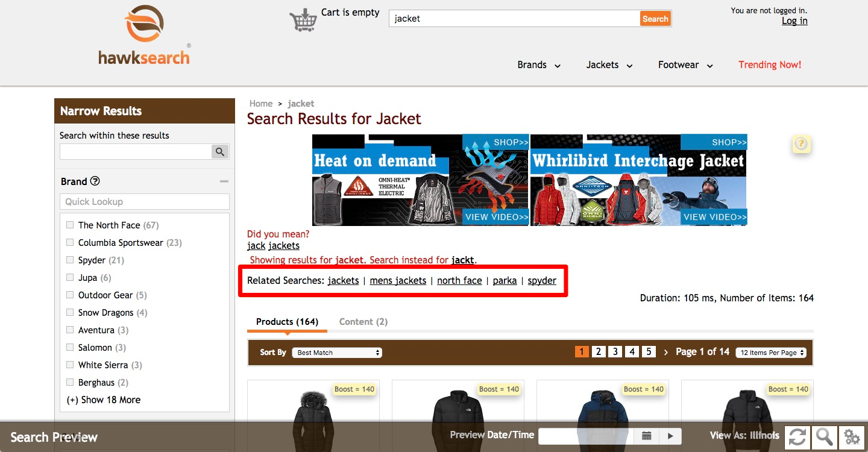This screenshot has width=868, height=452.
Task: Switch to the Content (2) tab
Action: (363, 322)
